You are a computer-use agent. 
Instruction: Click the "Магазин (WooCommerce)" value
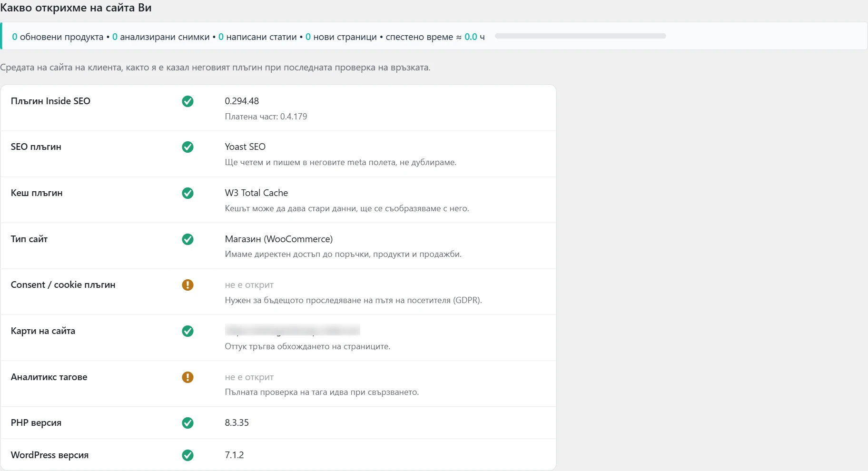(x=278, y=239)
